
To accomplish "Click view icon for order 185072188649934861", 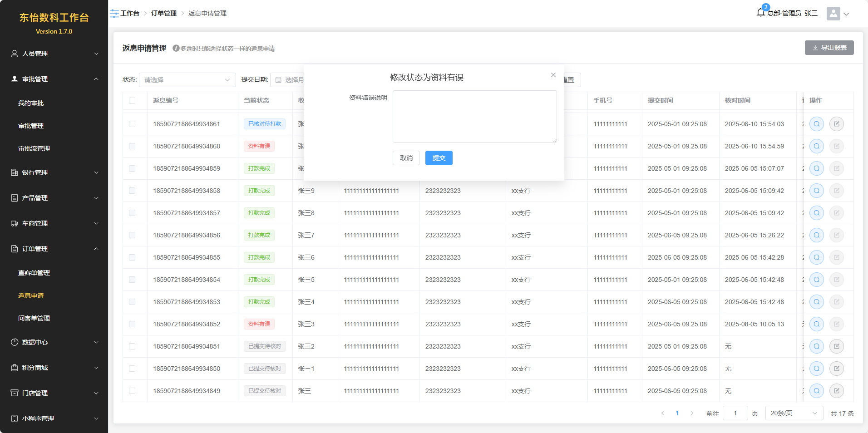I will (816, 124).
